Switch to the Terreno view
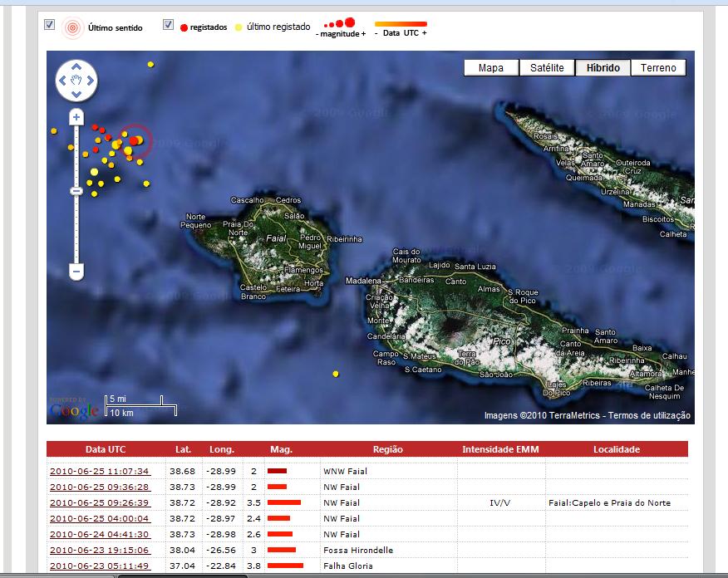 tap(658, 68)
